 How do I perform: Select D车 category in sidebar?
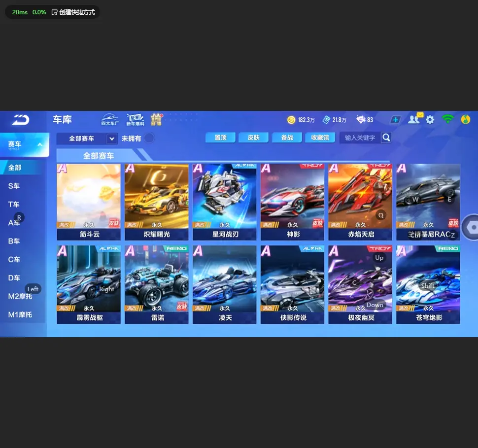14,278
